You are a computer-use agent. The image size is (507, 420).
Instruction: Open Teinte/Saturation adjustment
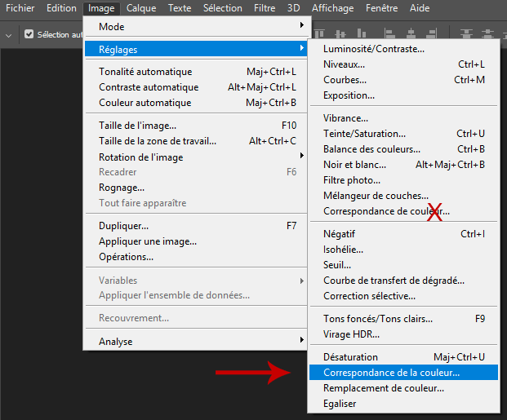[x=364, y=134]
